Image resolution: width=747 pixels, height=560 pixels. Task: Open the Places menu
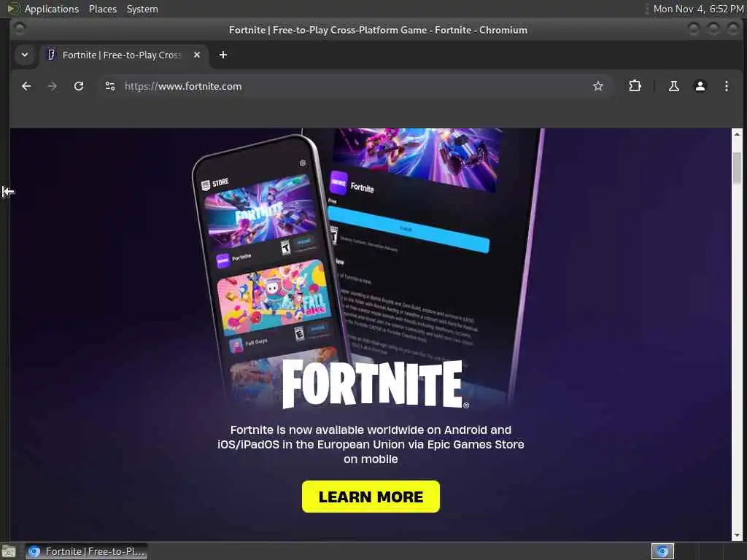[102, 9]
